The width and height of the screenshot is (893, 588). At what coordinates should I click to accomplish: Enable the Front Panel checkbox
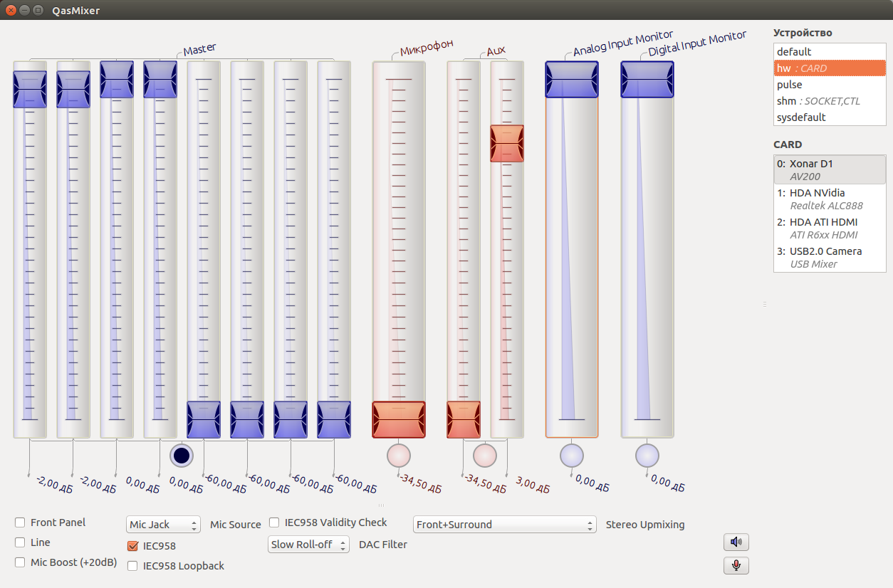coord(20,523)
